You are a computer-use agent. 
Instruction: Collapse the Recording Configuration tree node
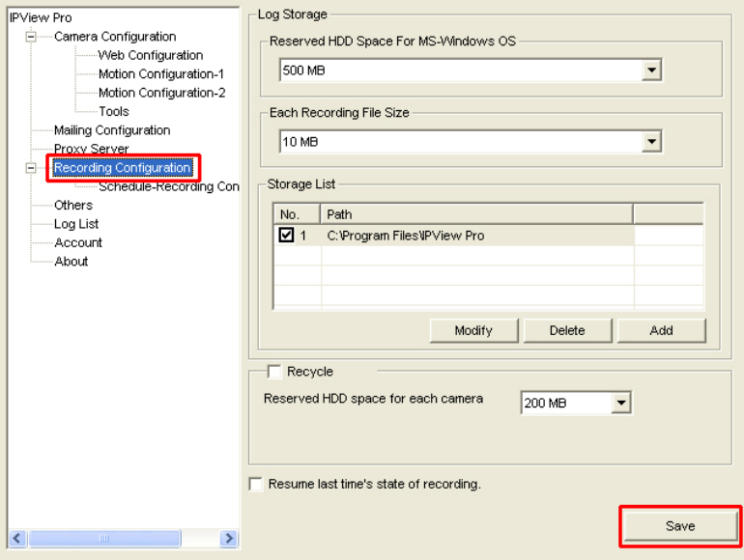point(31,168)
